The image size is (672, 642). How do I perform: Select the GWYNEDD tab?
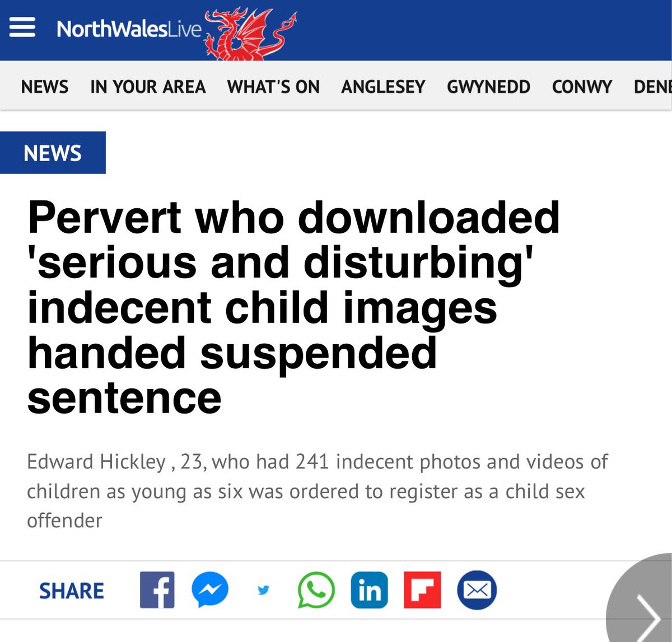pos(488,87)
